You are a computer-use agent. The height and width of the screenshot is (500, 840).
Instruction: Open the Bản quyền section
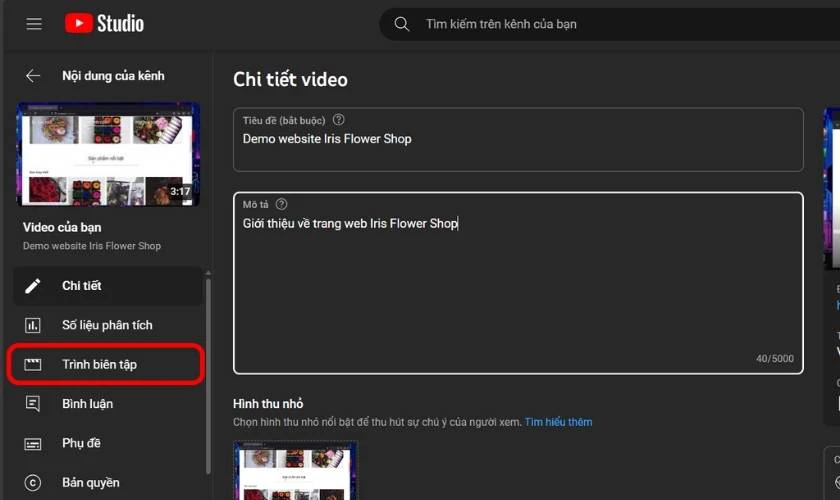[108, 482]
